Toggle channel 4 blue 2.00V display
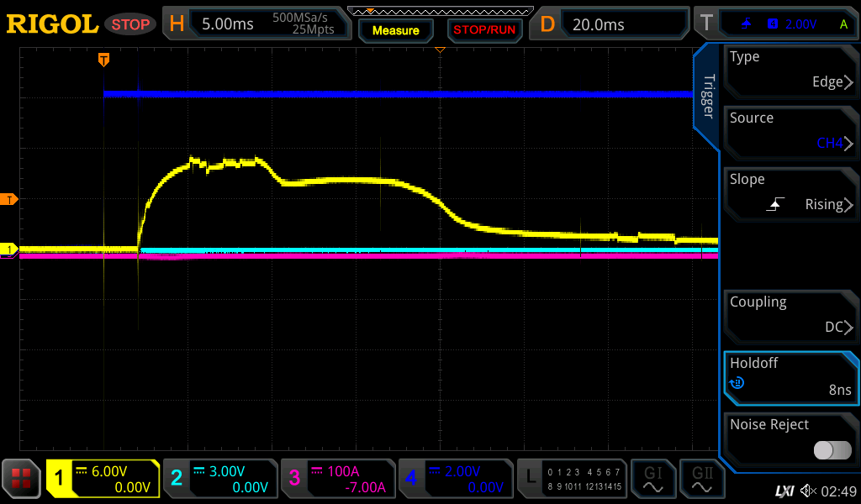This screenshot has width=861, height=504. tap(454, 479)
